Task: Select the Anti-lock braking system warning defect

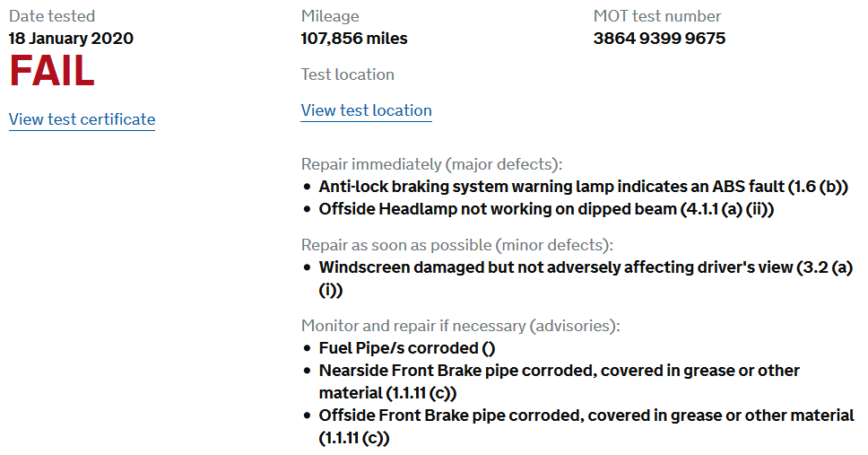Action: point(584,187)
